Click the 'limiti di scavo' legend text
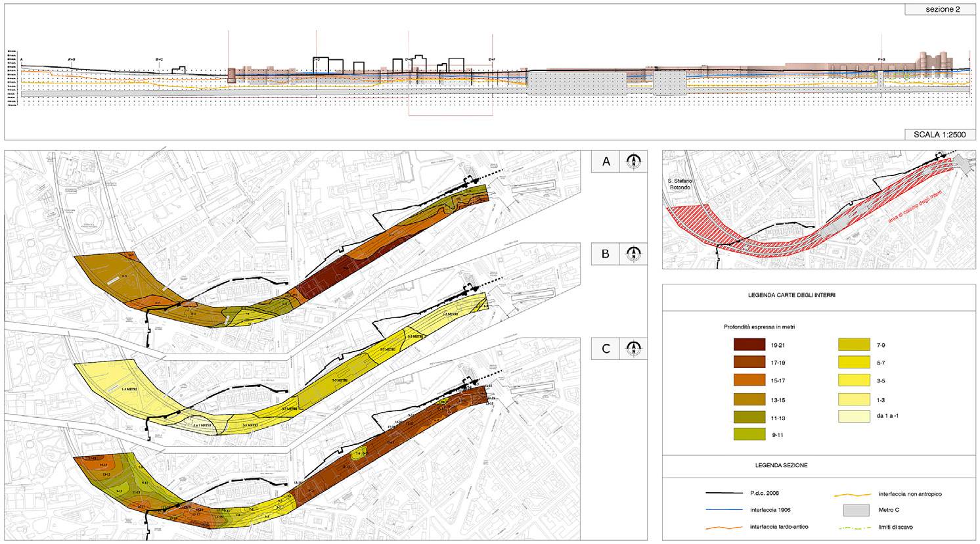The height and width of the screenshot is (544, 980). click(x=895, y=527)
